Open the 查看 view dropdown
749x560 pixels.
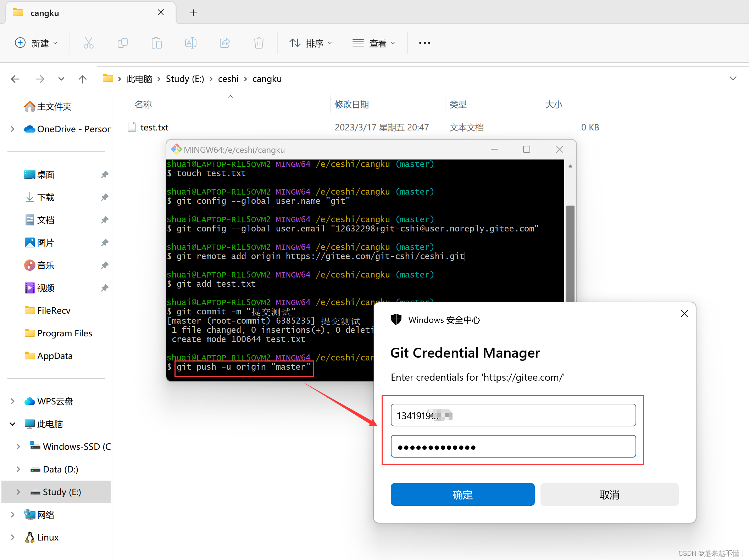click(374, 43)
